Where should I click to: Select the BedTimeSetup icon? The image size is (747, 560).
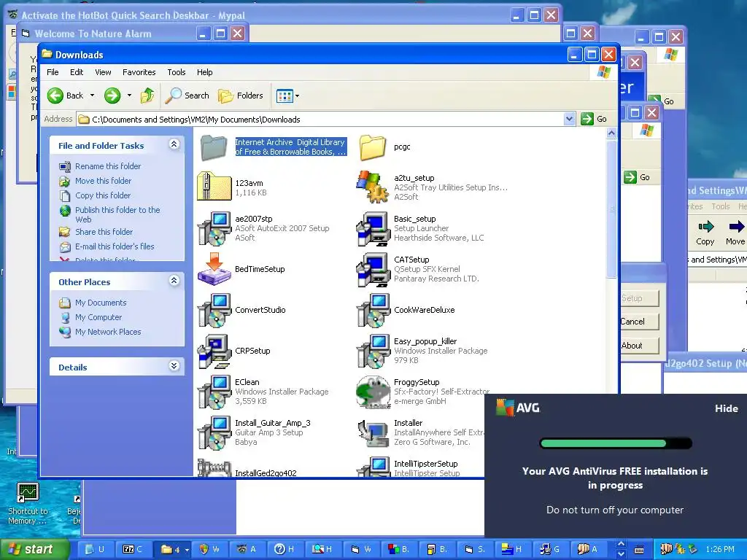pyautogui.click(x=214, y=269)
